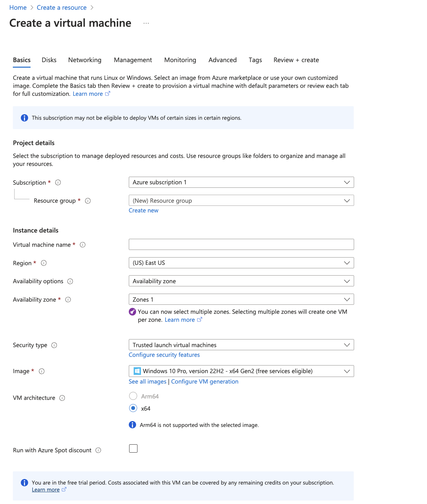Click the Virtual machine name info icon

82,245
